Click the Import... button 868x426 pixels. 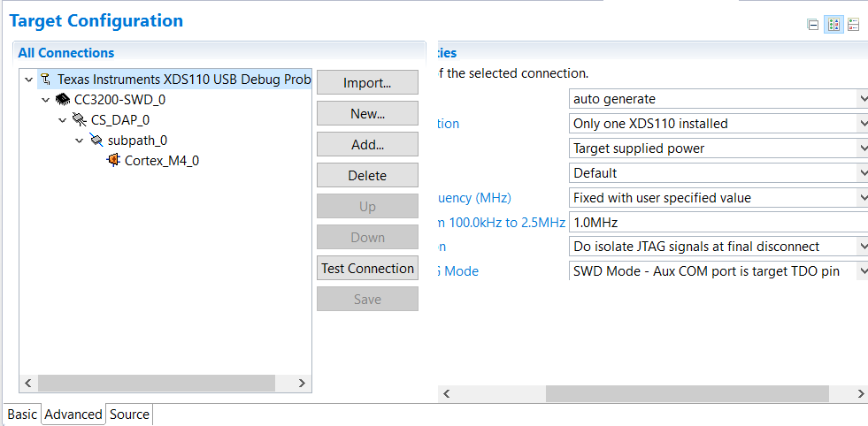point(367,83)
